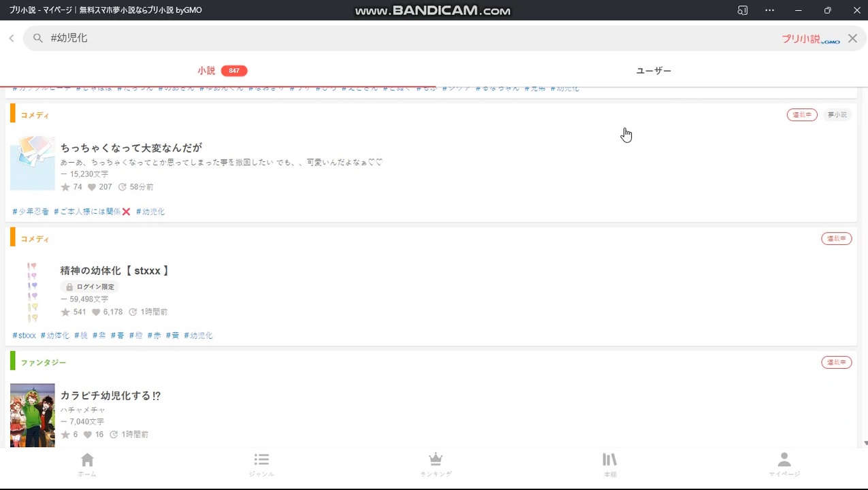This screenshot has width=868, height=490.
Task: Toggle the 夢小説 badge on the first novel
Action: (x=837, y=114)
